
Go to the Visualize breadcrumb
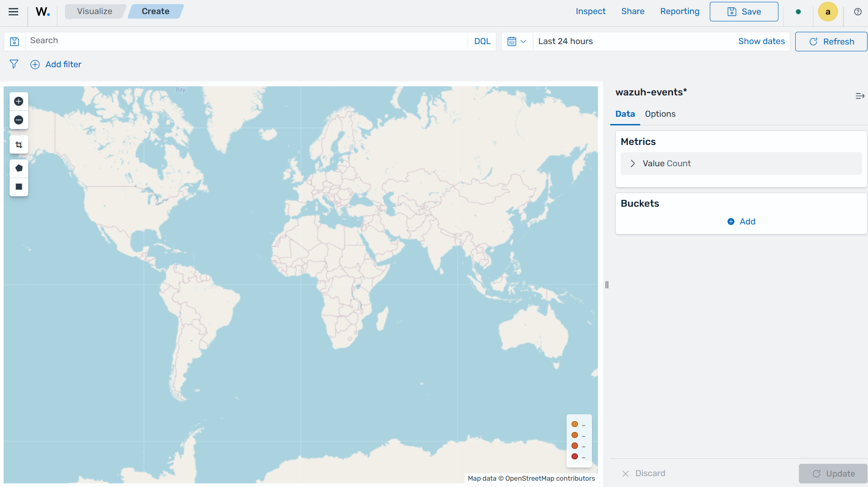point(95,11)
